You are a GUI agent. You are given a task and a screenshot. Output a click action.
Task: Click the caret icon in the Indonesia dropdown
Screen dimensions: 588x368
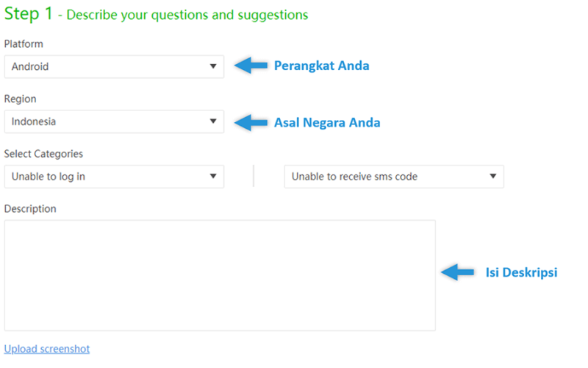tap(213, 121)
